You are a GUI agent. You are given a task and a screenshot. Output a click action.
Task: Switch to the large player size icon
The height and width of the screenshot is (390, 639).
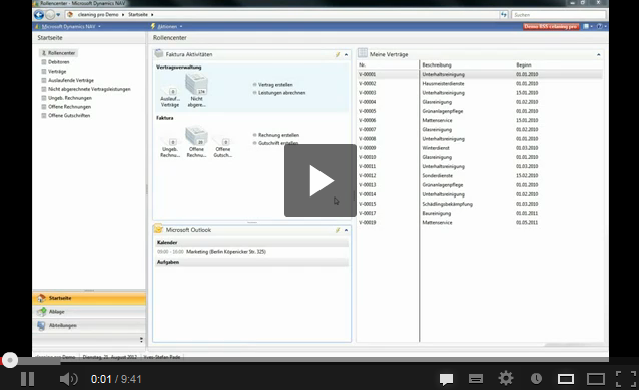click(x=596, y=379)
